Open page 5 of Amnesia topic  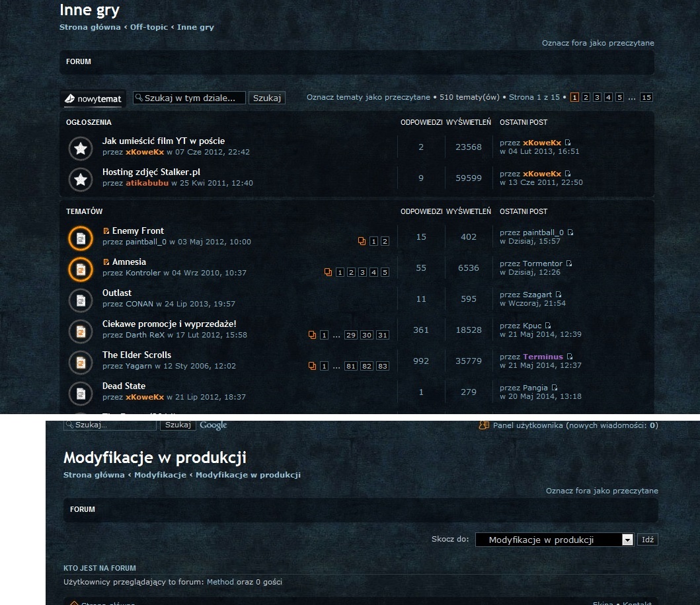tap(385, 272)
